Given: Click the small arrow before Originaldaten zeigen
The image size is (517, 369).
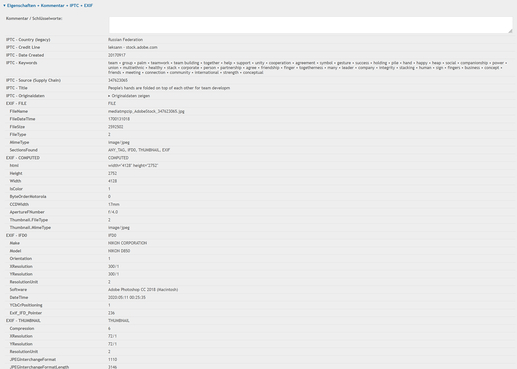Looking at the screenshot, I should [109, 96].
